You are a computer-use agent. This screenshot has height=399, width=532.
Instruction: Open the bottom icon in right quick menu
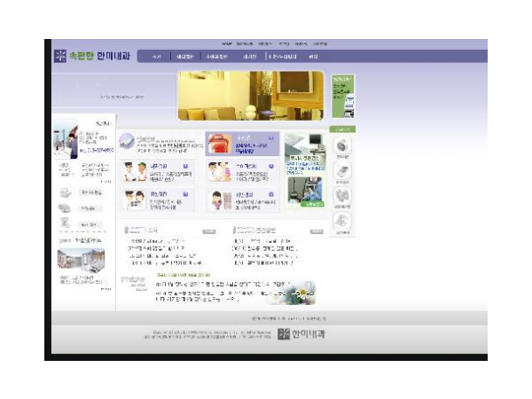pos(342,222)
